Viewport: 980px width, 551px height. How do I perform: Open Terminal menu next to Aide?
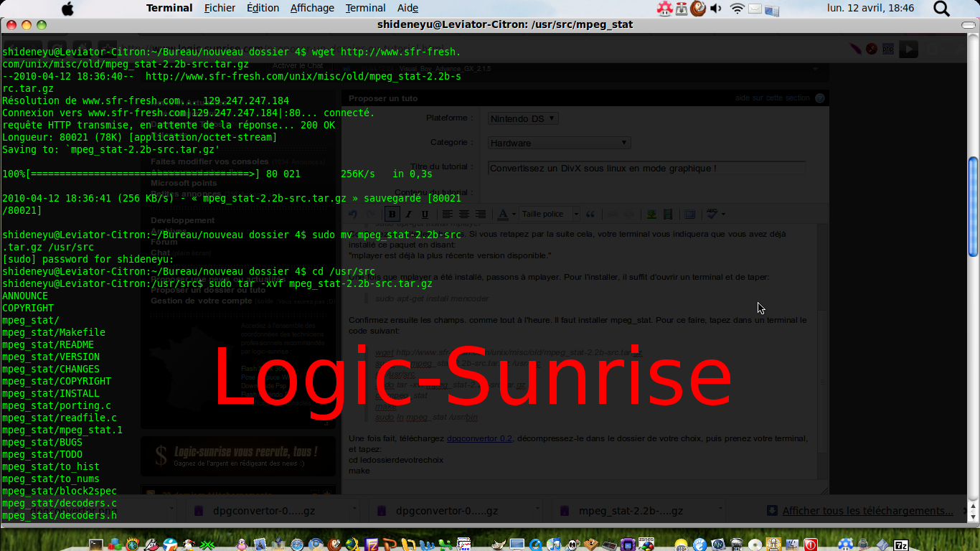coord(365,8)
